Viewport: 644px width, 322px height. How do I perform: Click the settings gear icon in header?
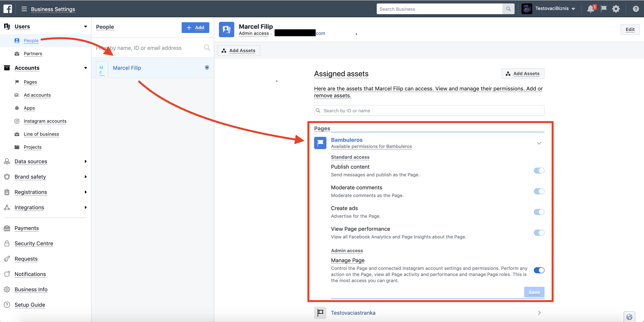(x=616, y=9)
